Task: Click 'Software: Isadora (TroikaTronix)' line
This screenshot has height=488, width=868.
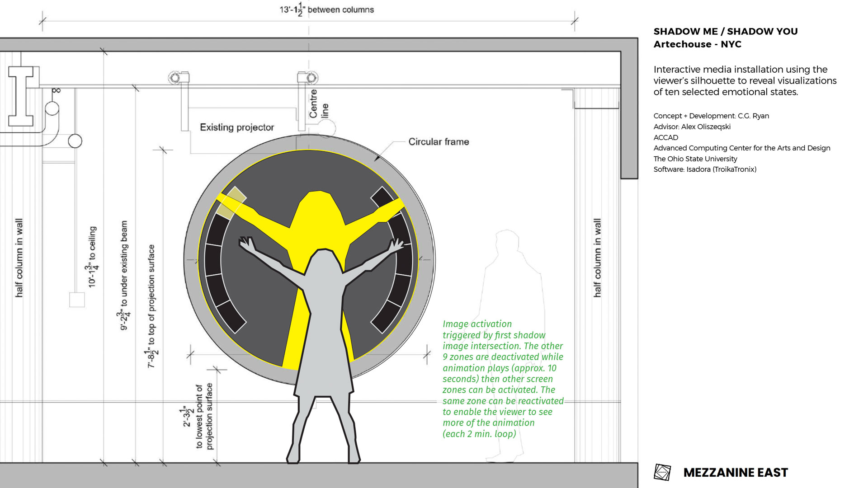Action: pyautogui.click(x=704, y=169)
